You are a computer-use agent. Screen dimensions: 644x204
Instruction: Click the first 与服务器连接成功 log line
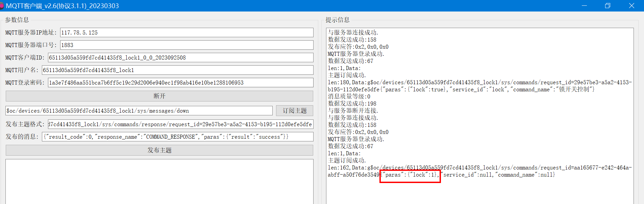(x=353, y=32)
